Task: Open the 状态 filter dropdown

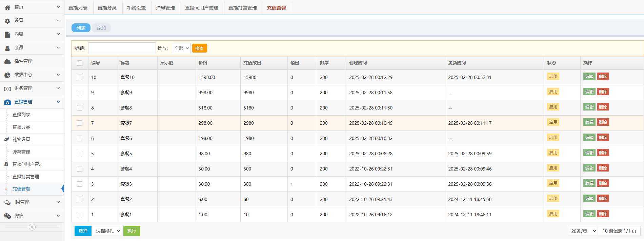Action: (x=181, y=48)
